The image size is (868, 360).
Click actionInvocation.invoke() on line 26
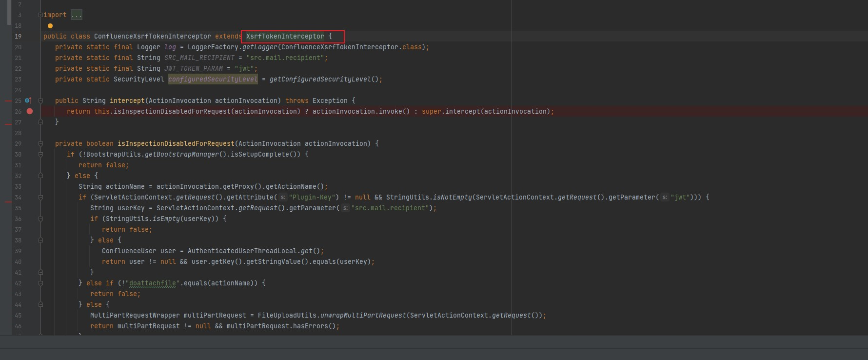pos(361,111)
